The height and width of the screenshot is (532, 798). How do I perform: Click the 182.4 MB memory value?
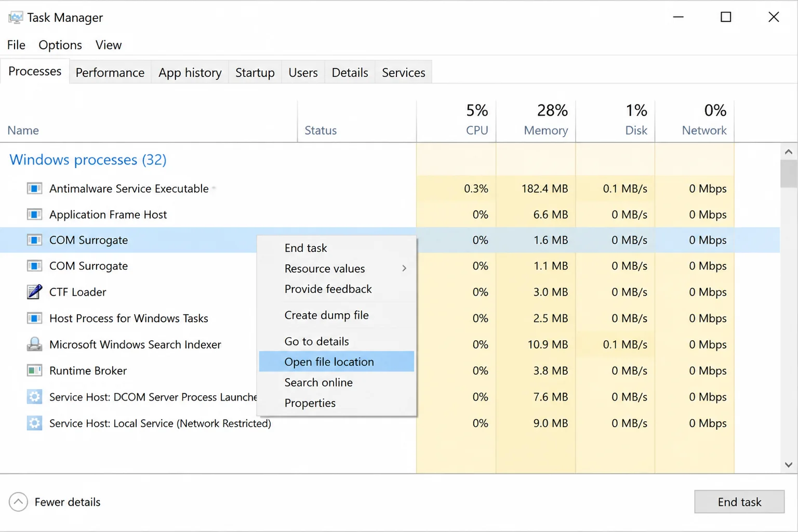[x=544, y=189]
